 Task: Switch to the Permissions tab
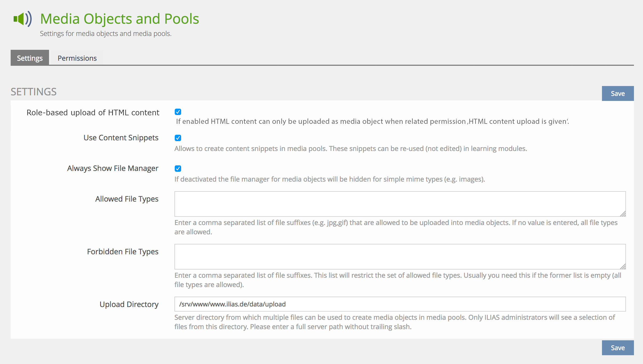click(77, 58)
